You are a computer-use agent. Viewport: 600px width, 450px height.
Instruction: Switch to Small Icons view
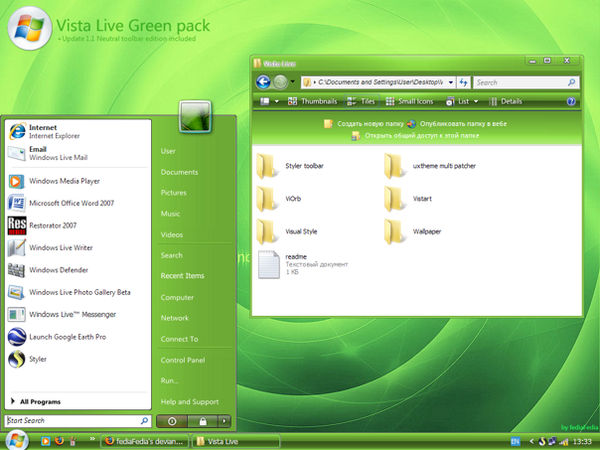pos(409,101)
